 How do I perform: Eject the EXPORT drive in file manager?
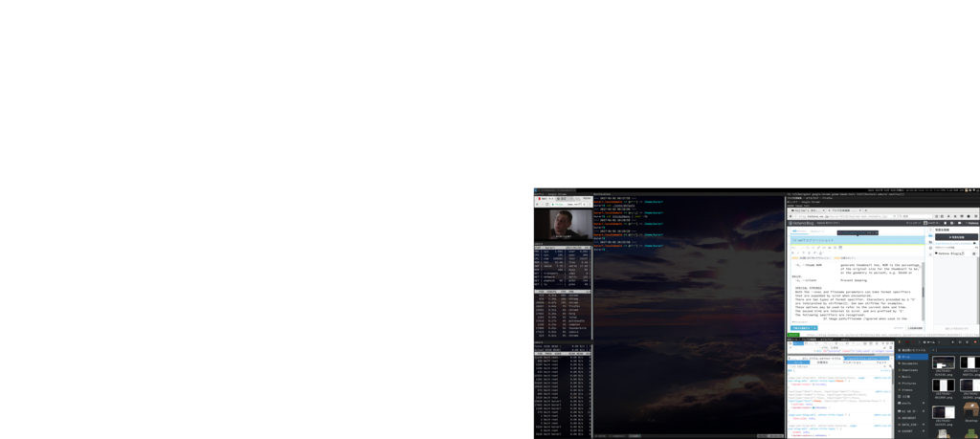click(x=924, y=431)
